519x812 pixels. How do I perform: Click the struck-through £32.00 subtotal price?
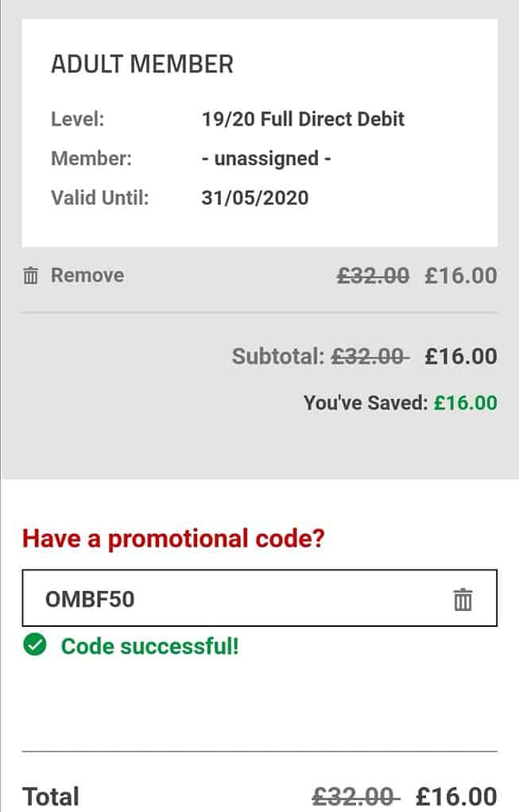[370, 356]
